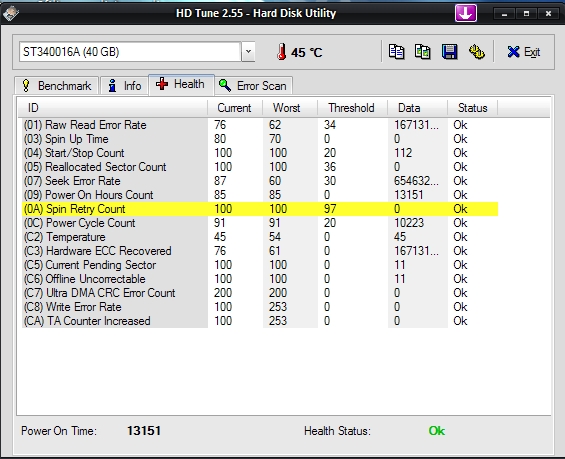Click the Threshold value 97 for Spin Retry Count
Image resolution: width=565 pixels, height=459 pixels.
pos(330,209)
